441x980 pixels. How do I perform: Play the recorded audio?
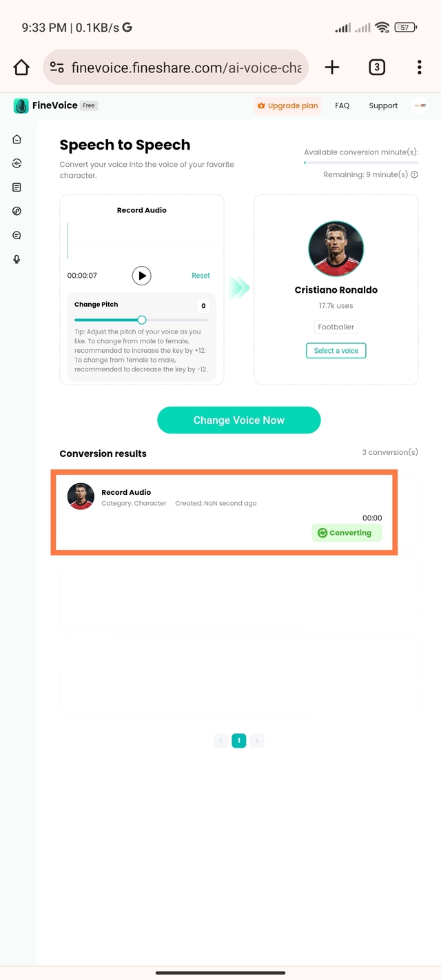click(141, 276)
